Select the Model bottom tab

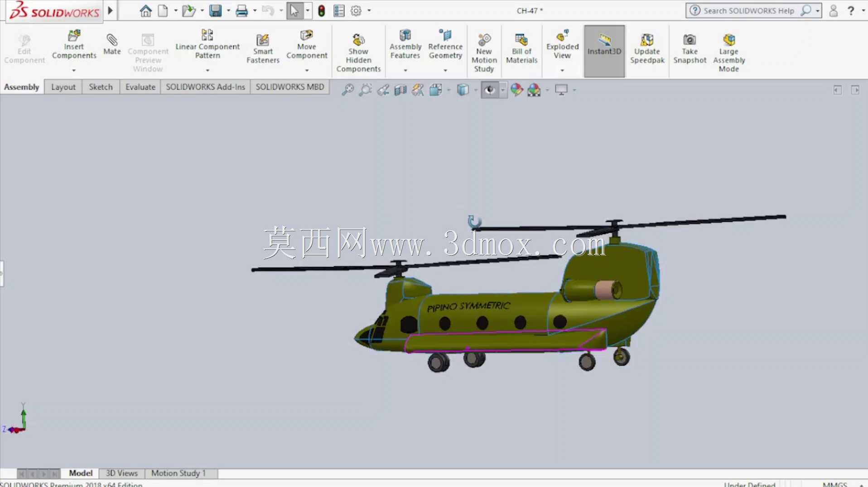pyautogui.click(x=81, y=473)
